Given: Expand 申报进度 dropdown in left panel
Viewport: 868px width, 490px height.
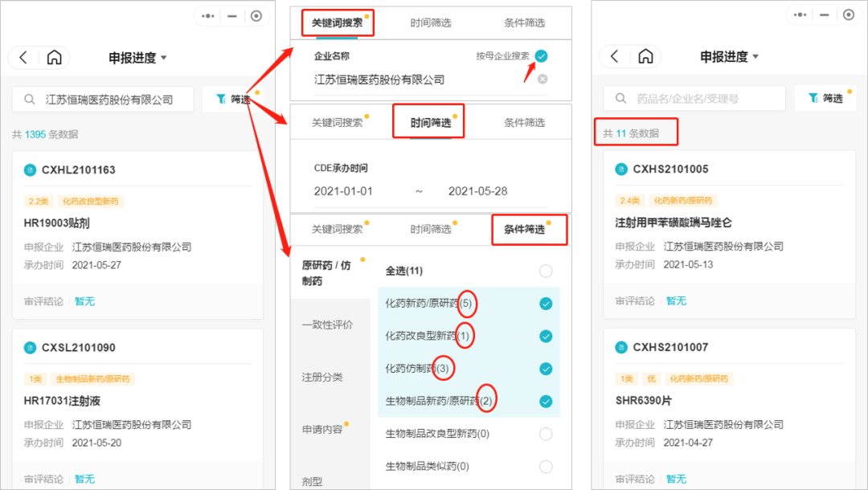Looking at the screenshot, I should (137, 58).
